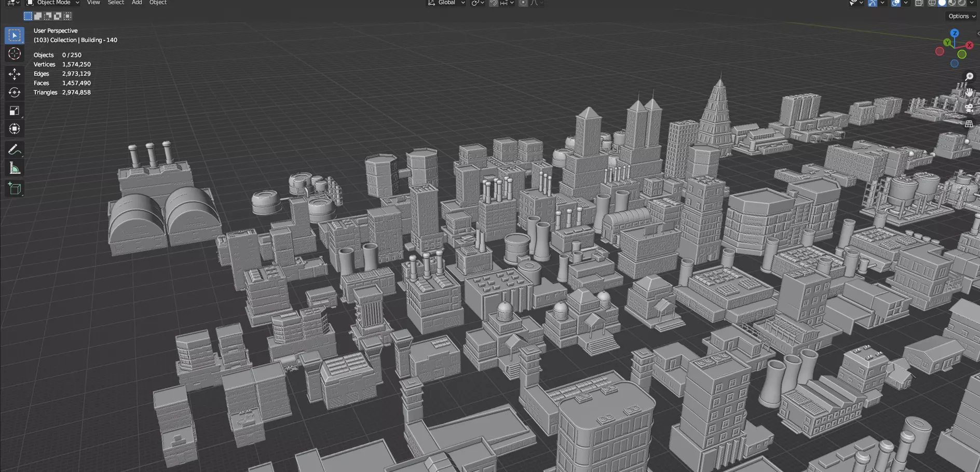Click '(103) Collection | Building - 140' text
The image size is (980, 472).
[75, 40]
